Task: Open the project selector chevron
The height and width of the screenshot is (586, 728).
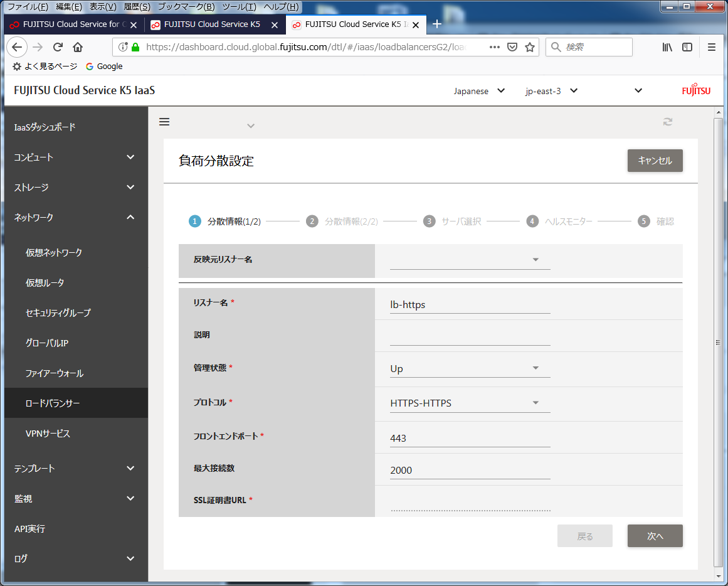Action: pos(251,126)
